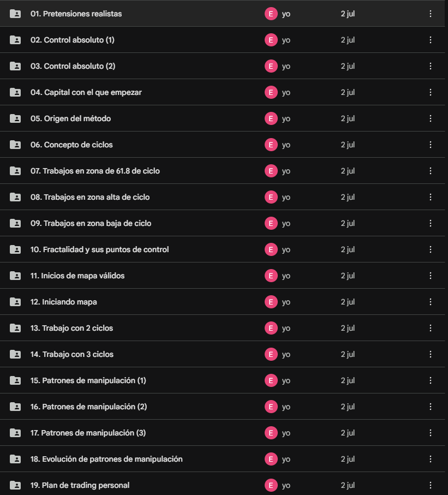Screen dimensions: 448x495
Task: Click pink E avatar on 14. Trabajo con 3 ciclos row
Action: [271, 354]
